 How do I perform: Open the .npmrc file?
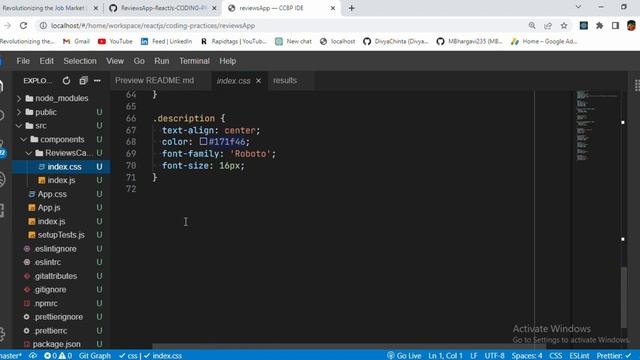pyautogui.click(x=46, y=303)
